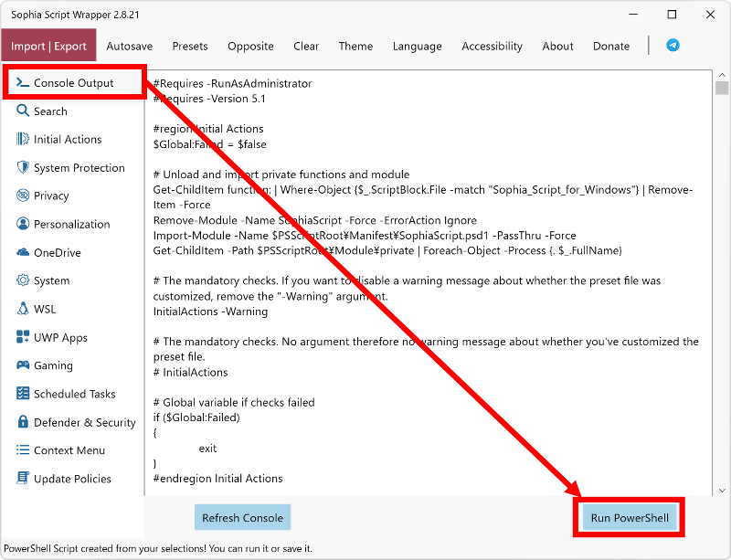Switch to the Console Output tab

click(73, 83)
